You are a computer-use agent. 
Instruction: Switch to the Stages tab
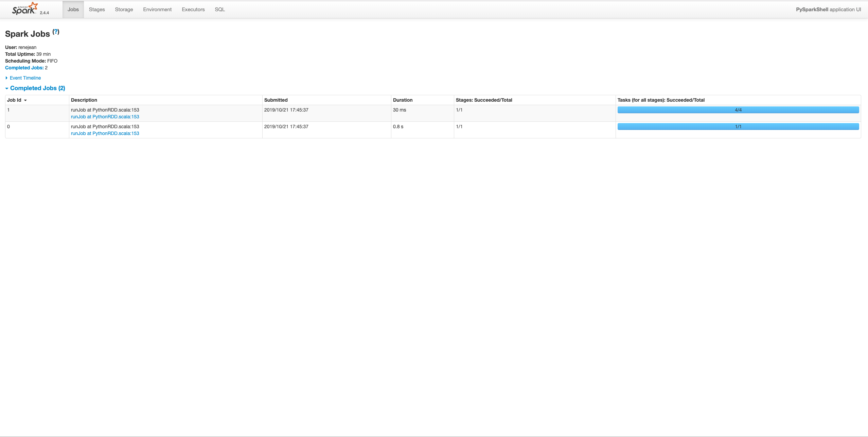[x=97, y=10]
